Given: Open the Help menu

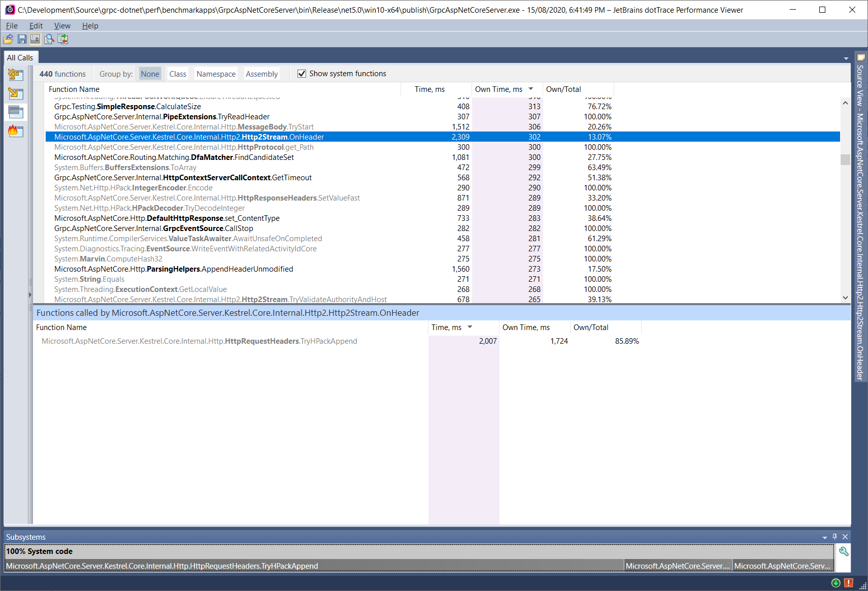Looking at the screenshot, I should 90,26.
